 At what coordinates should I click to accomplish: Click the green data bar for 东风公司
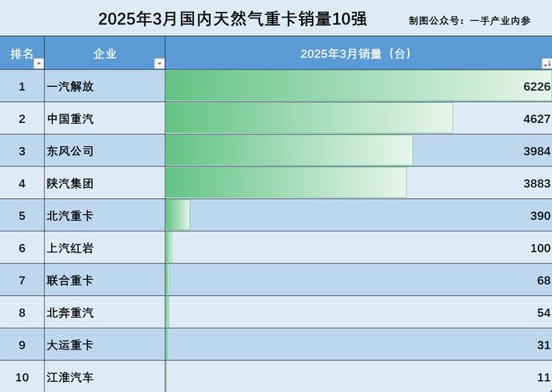(289, 150)
